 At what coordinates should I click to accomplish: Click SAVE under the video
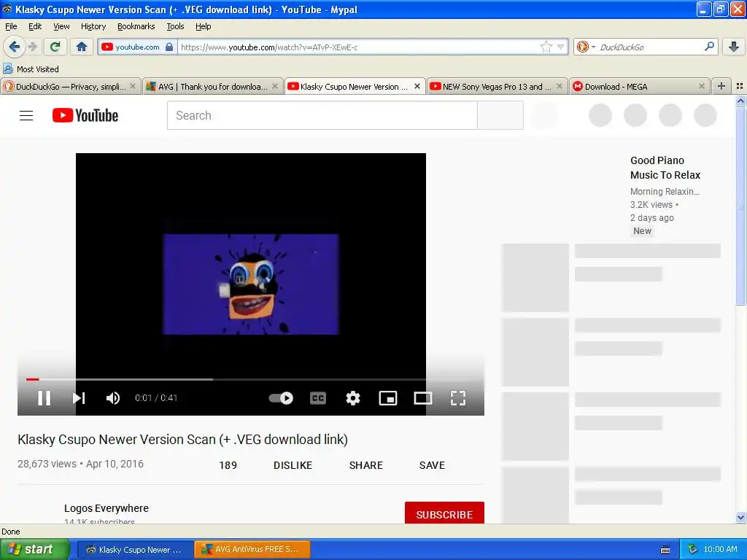point(432,465)
